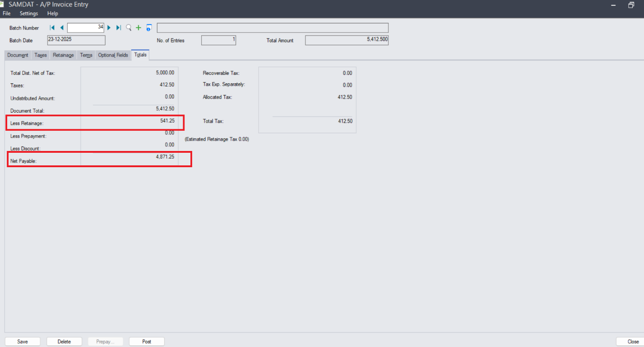The image size is (644, 347).
Task: Switch to the Retainage tab
Action: coord(63,55)
